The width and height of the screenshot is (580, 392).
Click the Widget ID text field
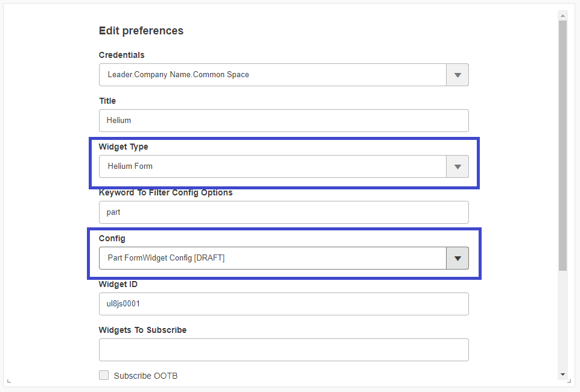point(284,304)
